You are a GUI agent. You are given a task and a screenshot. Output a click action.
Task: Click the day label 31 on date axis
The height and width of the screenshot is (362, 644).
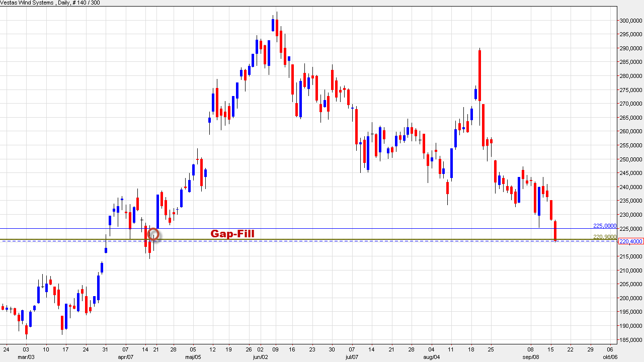click(106, 349)
